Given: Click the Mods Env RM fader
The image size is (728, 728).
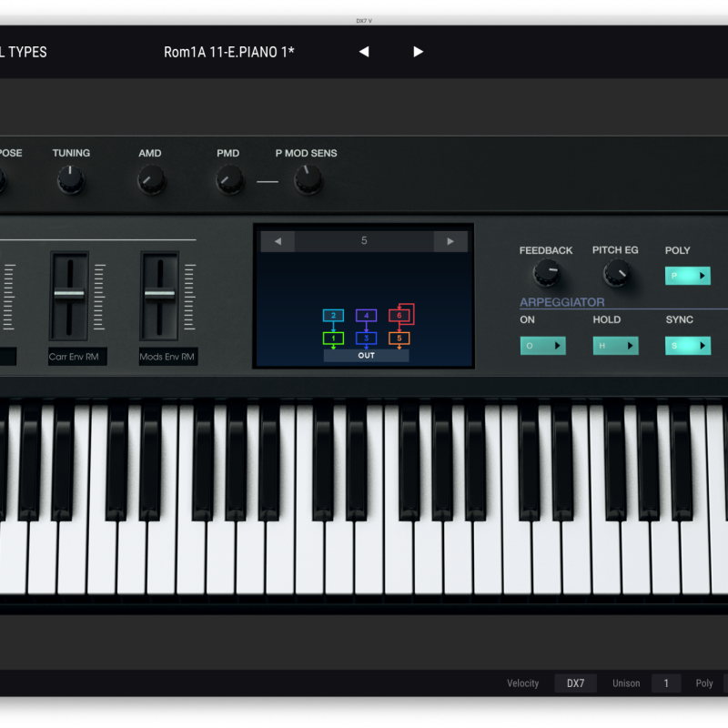Looking at the screenshot, I should pyautogui.click(x=160, y=294).
